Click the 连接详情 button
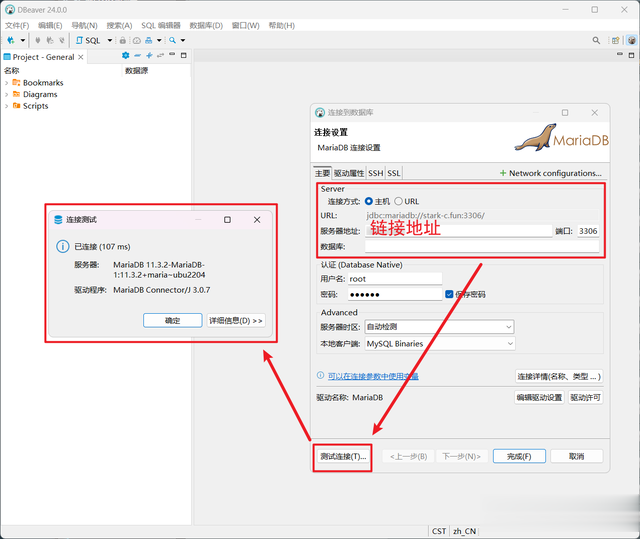Screen dimensions: 640x539 (559, 376)
